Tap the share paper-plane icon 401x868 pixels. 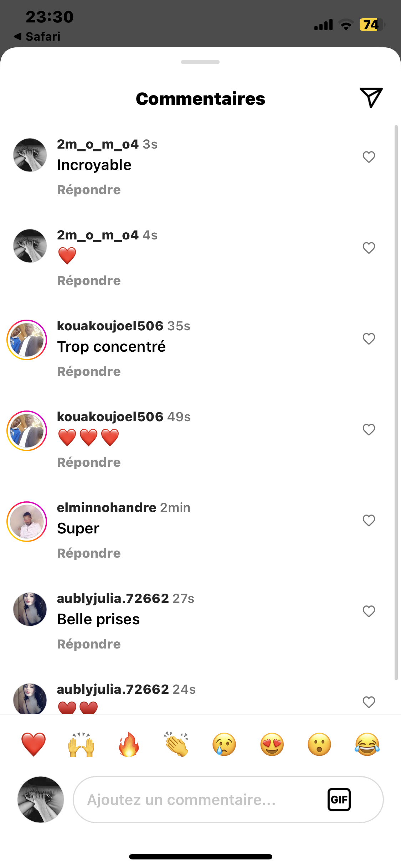click(x=371, y=97)
